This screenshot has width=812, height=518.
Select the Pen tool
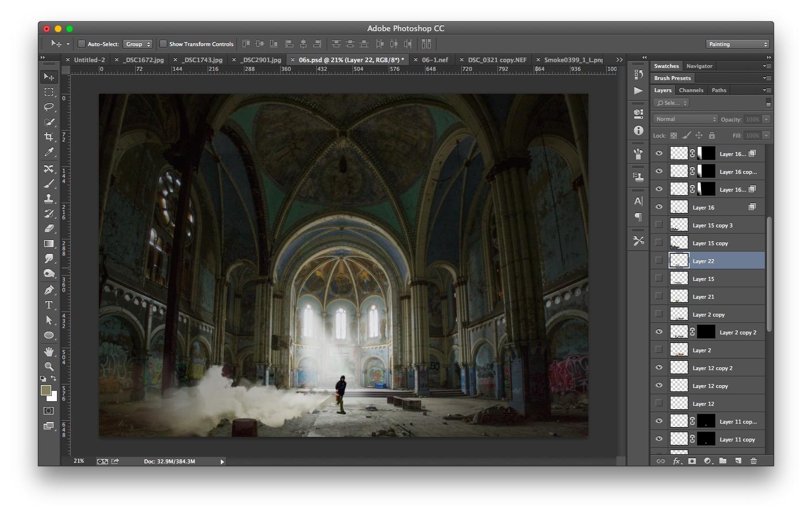[49, 290]
